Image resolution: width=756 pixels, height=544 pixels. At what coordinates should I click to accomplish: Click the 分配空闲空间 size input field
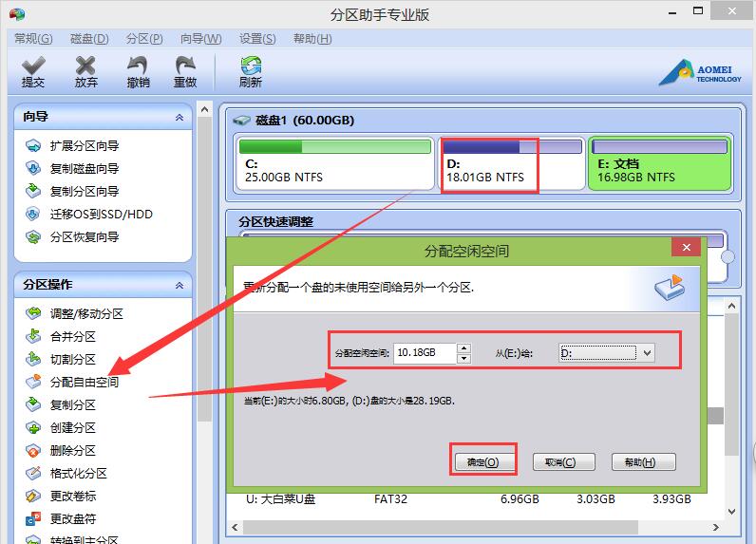pos(425,353)
